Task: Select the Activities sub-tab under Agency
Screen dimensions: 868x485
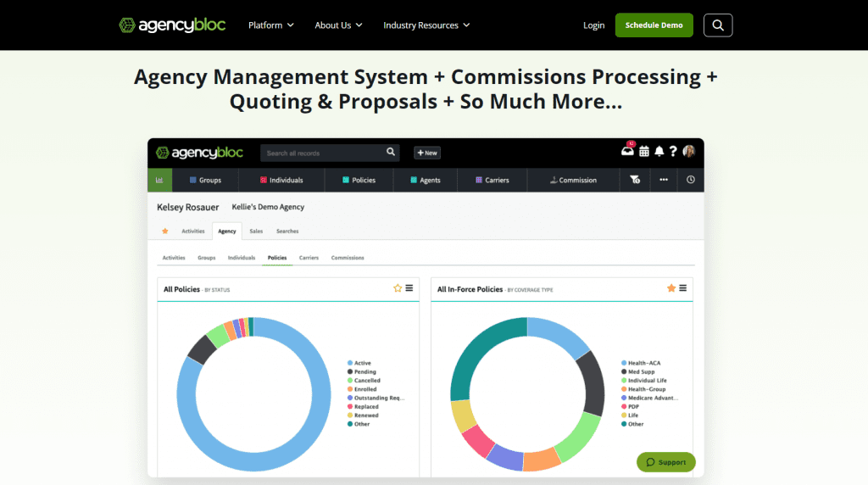Action: click(x=174, y=258)
